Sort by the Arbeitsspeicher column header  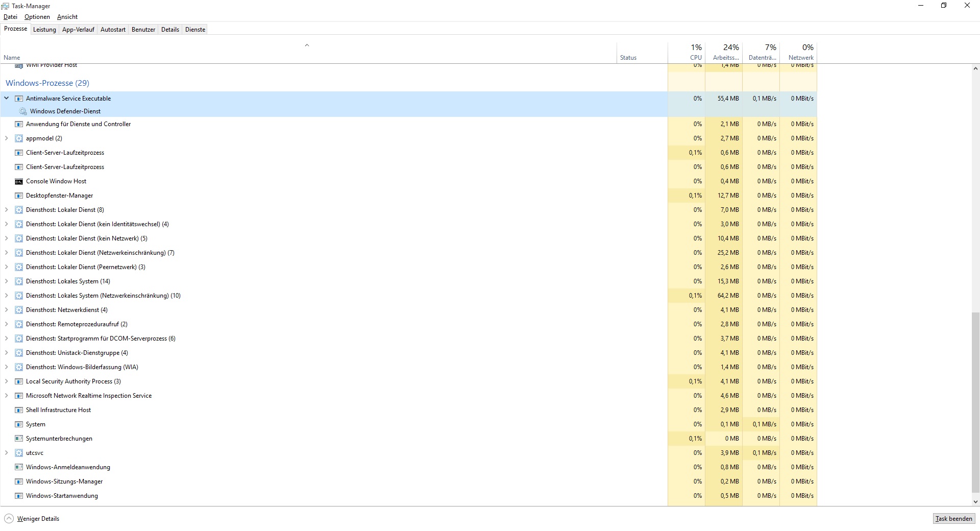pos(724,52)
